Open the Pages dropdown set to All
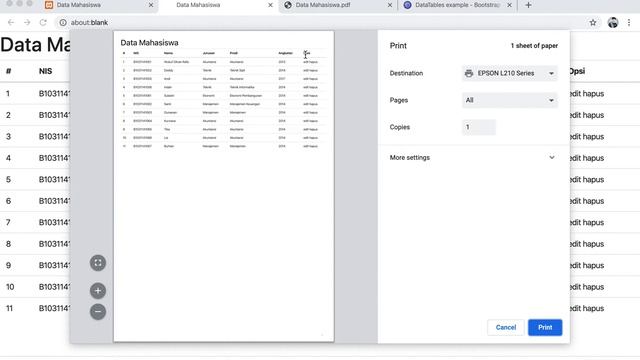The height and width of the screenshot is (360, 640). click(509, 100)
